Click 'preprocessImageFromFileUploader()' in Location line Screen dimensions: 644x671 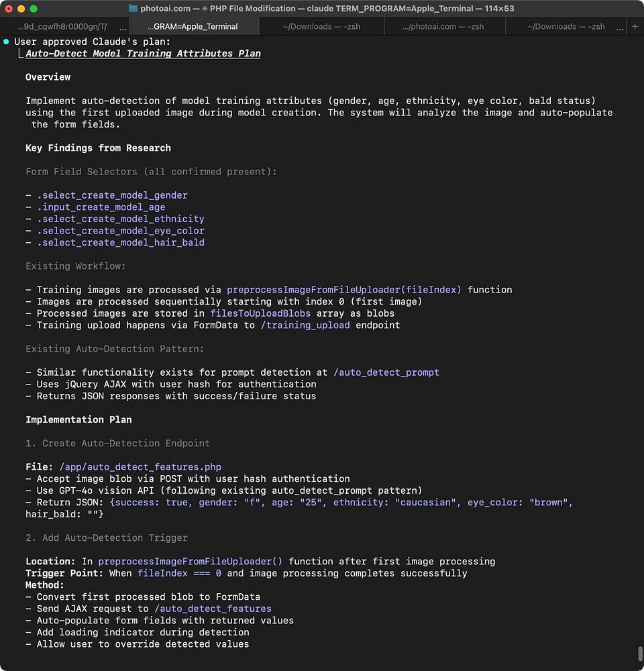(x=191, y=562)
